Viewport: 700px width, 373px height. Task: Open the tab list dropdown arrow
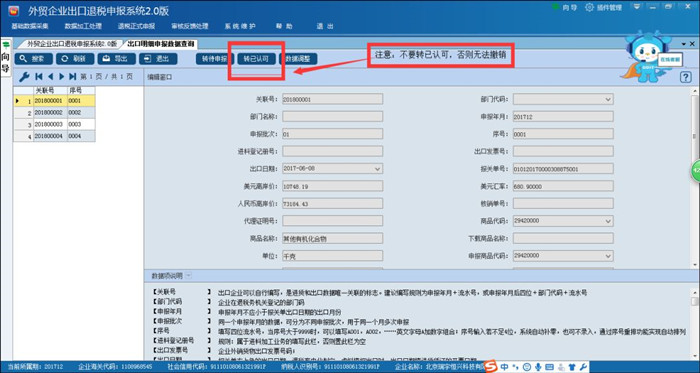click(684, 44)
